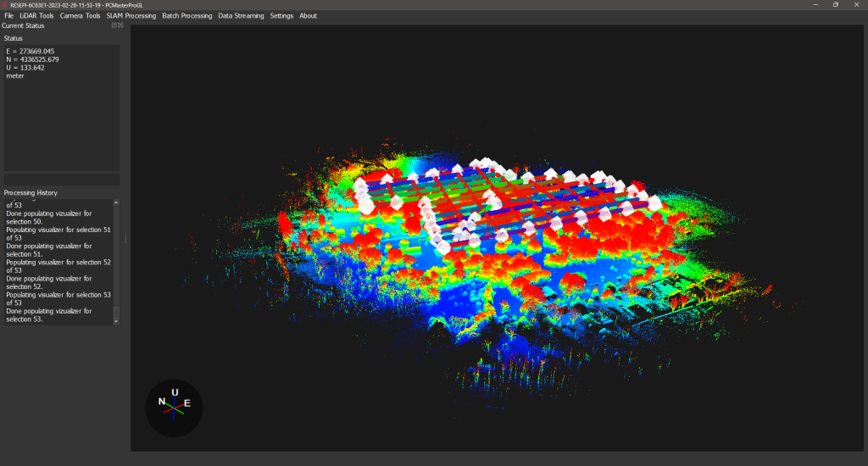Open the Settings menu

tap(281, 16)
